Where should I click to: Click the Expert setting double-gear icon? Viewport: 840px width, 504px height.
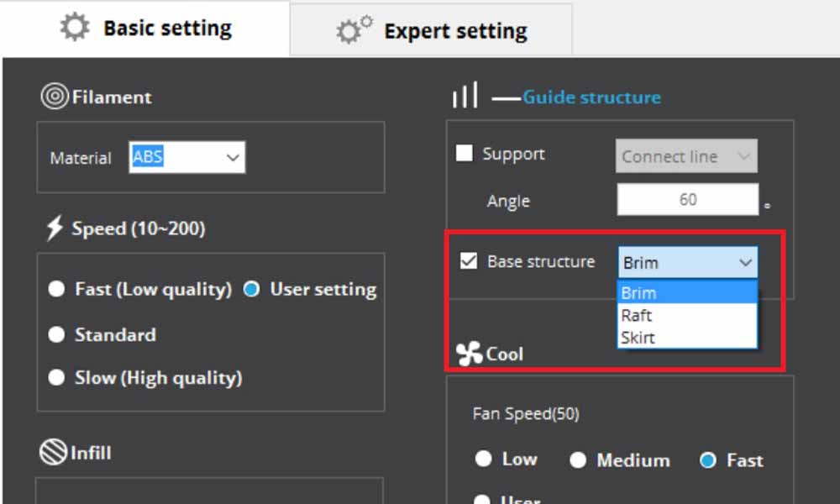354,29
